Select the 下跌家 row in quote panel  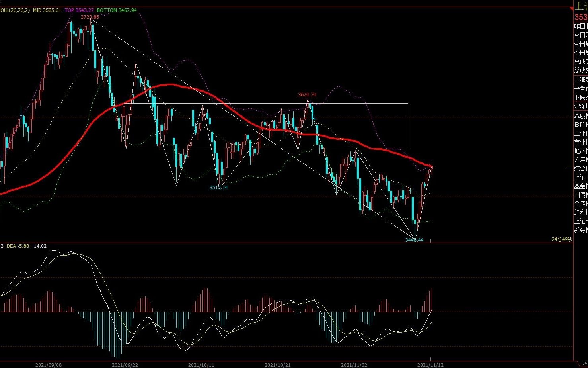(x=581, y=98)
